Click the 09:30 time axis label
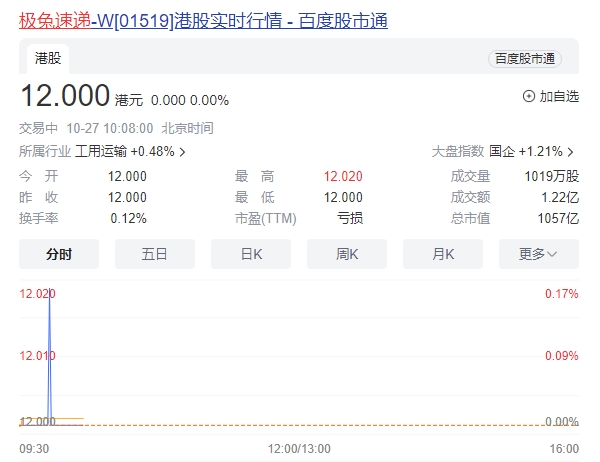Viewport: 600px width, 462px height. [x=34, y=449]
